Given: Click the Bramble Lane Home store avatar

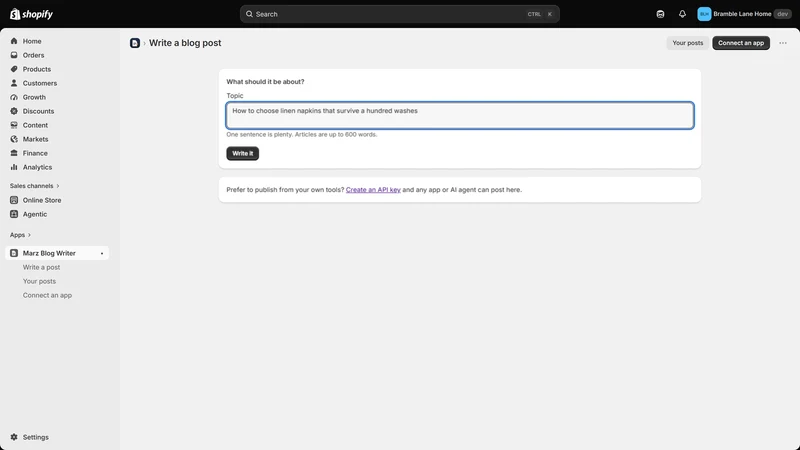Looking at the screenshot, I should coord(704,14).
